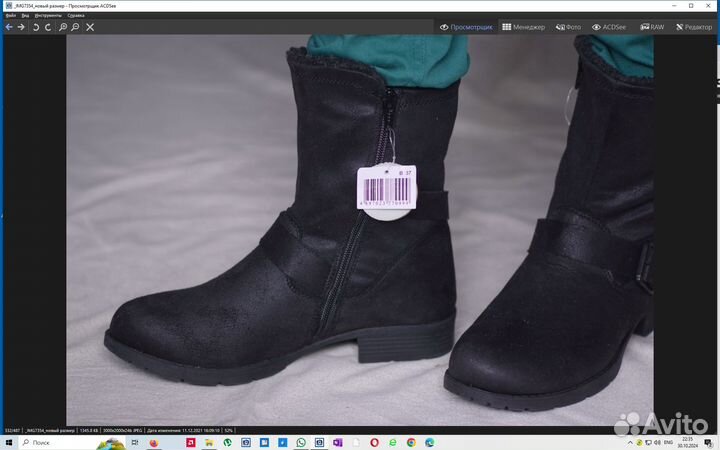The image size is (720, 450).
Task: Open the Инструменты menu
Action: pos(48,16)
